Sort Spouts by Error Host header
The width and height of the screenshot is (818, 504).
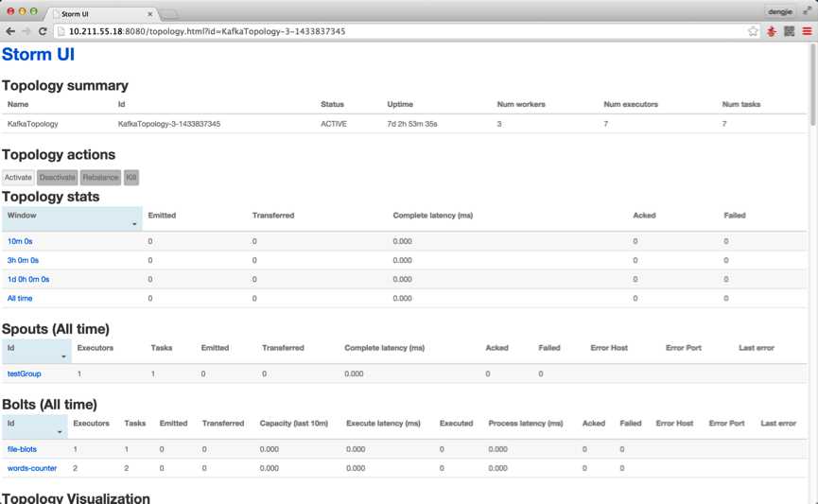609,347
